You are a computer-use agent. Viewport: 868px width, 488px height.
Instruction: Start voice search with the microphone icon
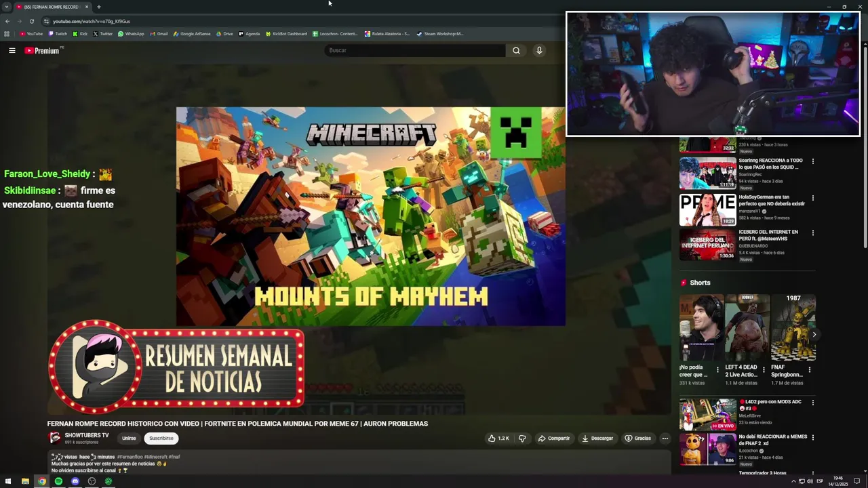tap(539, 50)
